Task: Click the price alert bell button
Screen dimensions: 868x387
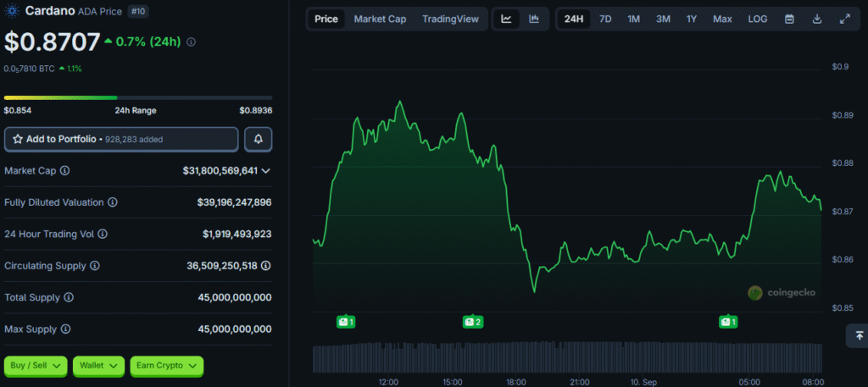Action: click(259, 140)
